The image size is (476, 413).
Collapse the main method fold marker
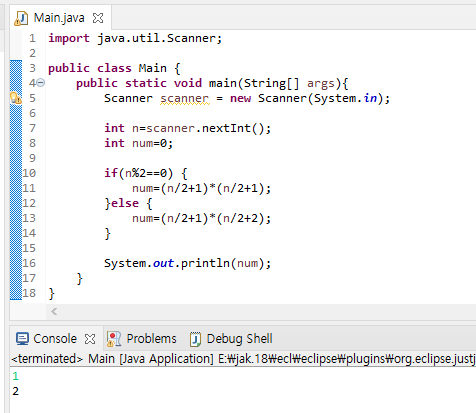(x=40, y=82)
